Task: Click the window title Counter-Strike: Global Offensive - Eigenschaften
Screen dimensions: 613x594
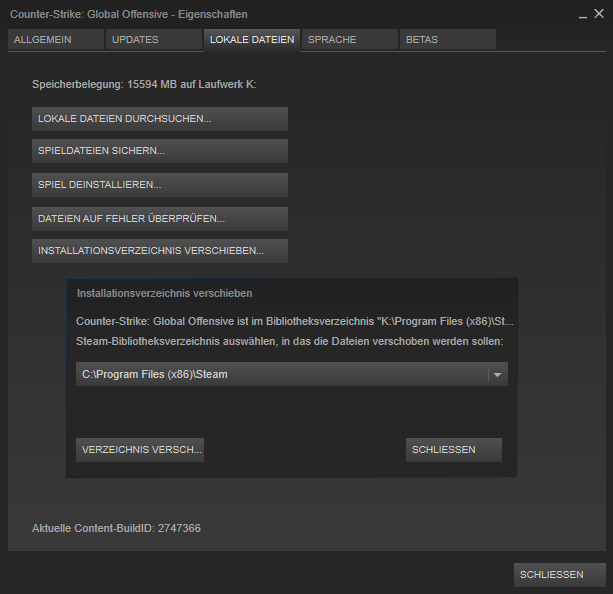Action: [129, 14]
